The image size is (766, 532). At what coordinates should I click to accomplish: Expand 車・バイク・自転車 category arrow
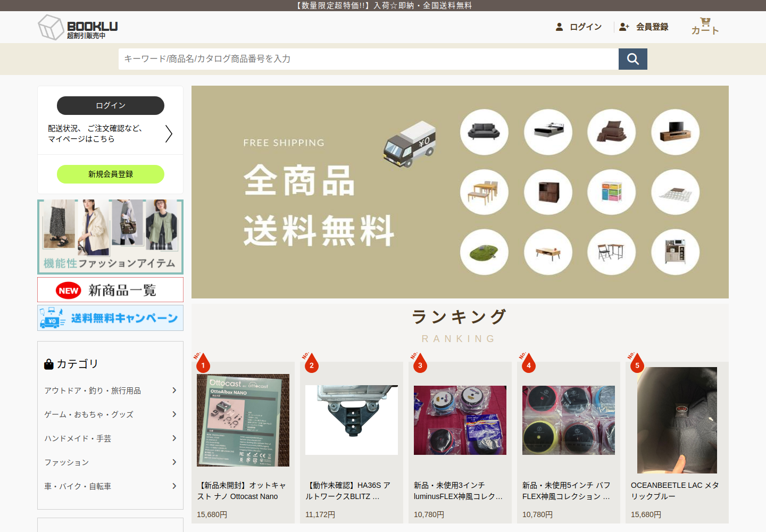(174, 486)
